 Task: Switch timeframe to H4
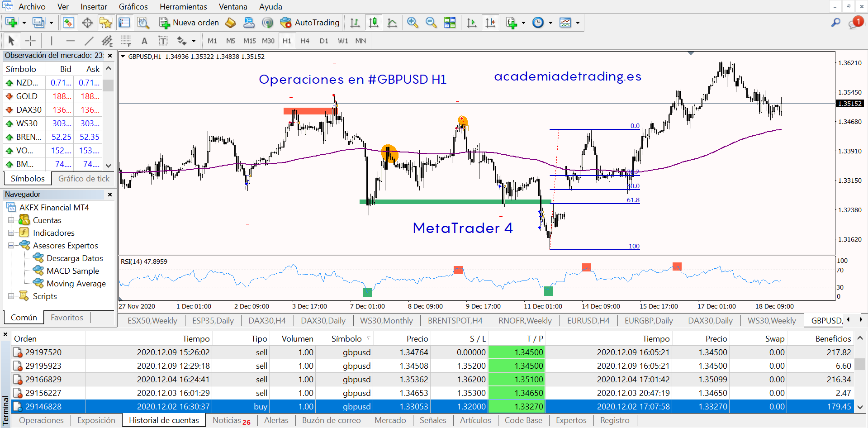[x=305, y=41]
